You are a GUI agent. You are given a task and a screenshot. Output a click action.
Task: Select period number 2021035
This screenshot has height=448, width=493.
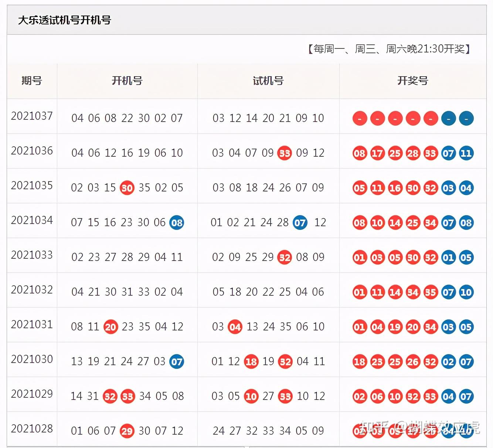pyautogui.click(x=32, y=186)
